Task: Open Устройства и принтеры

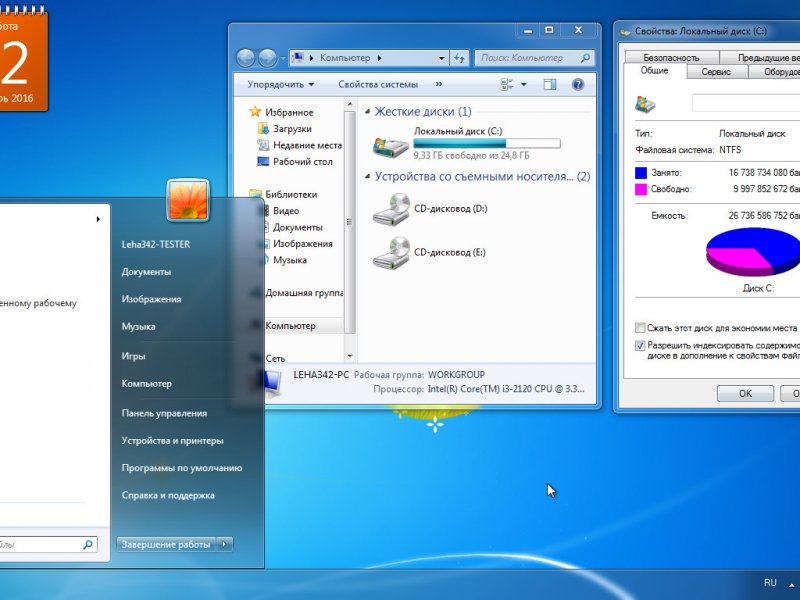Action: click(172, 440)
